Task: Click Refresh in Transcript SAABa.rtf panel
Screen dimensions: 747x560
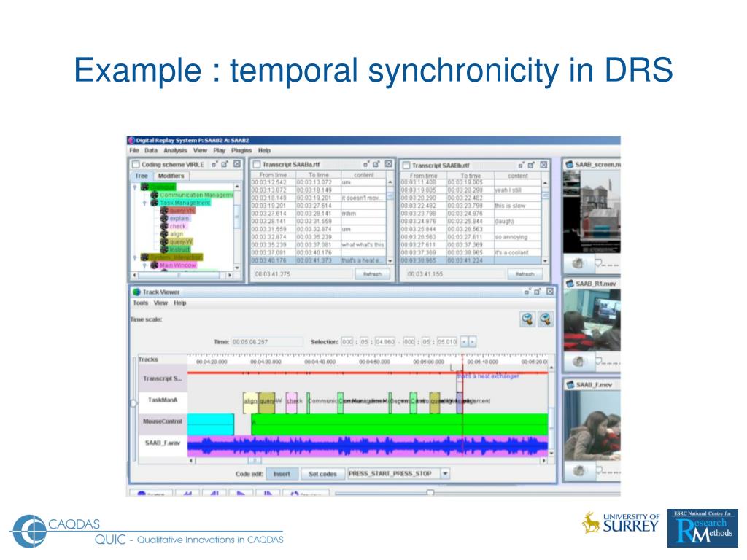Action: 373,274
